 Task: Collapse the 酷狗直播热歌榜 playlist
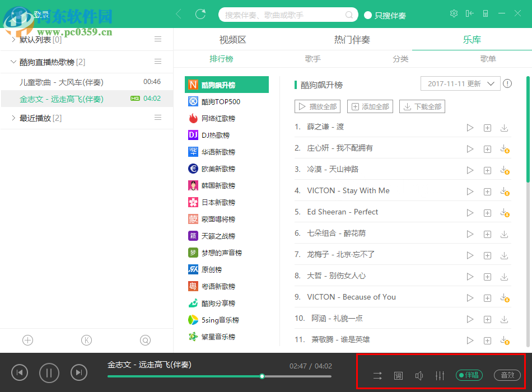coord(13,62)
